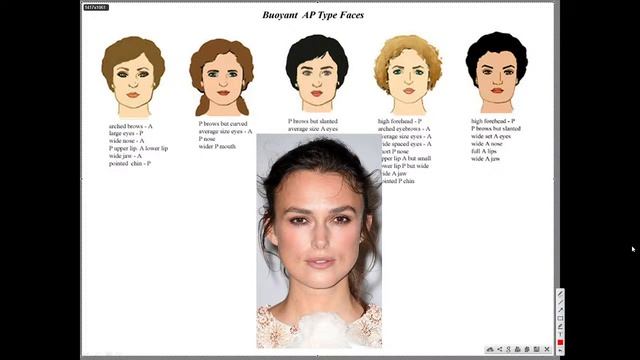This screenshot has width=640, height=360.
Task: Click the selection size indicator label
Action: (96, 7)
